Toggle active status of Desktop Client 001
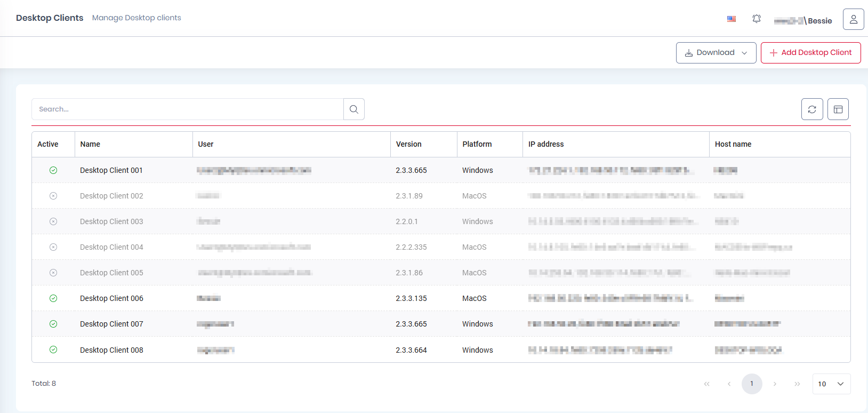 tap(53, 170)
